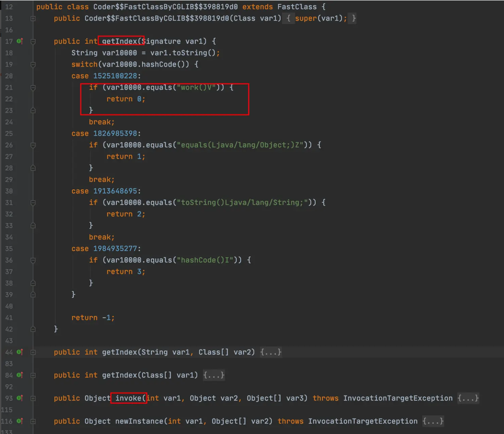Viewport: 504px width, 434px height.
Task: Click case value 1826985398
Action: pos(115,133)
